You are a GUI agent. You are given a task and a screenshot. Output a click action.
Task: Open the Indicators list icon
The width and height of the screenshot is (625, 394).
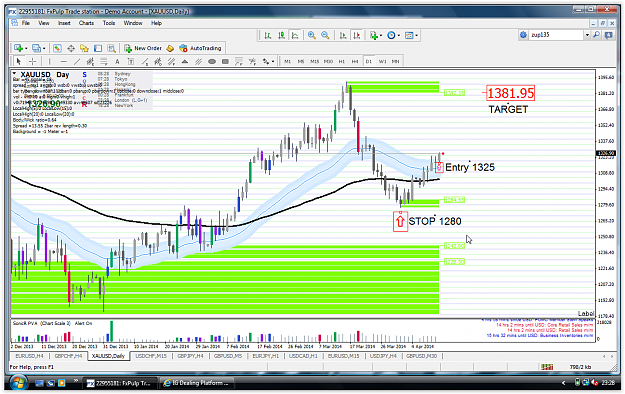click(373, 35)
